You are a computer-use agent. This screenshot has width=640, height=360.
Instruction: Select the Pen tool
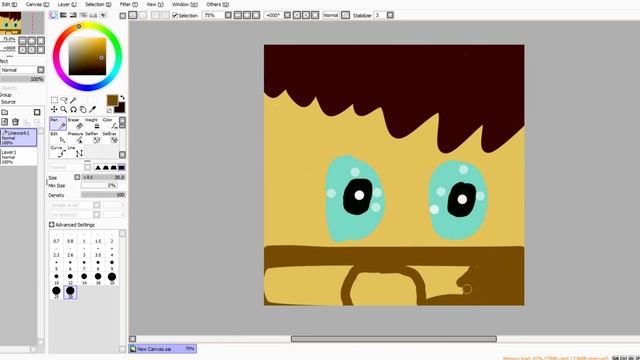click(x=58, y=124)
